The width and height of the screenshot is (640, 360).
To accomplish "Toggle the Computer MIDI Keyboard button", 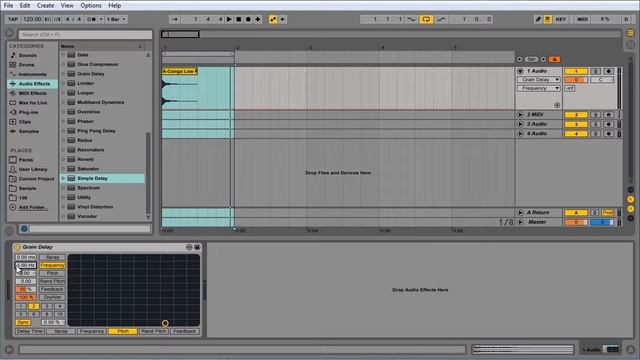I will pos(547,19).
